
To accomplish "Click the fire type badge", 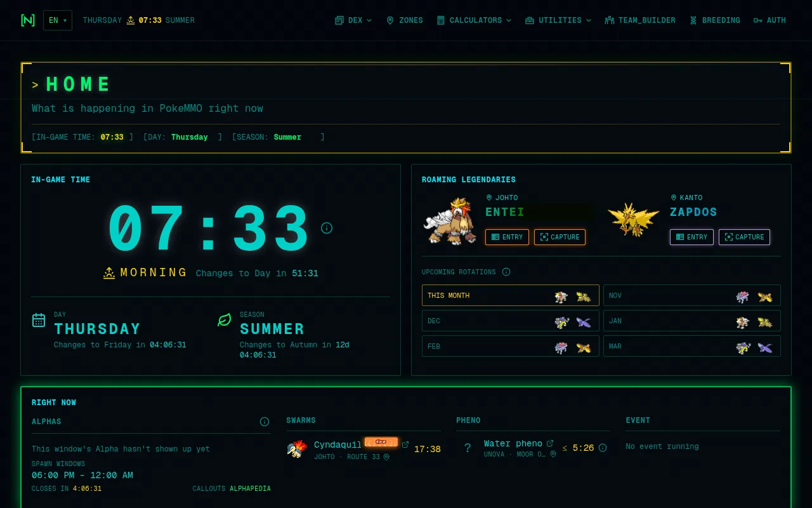I will (381, 442).
